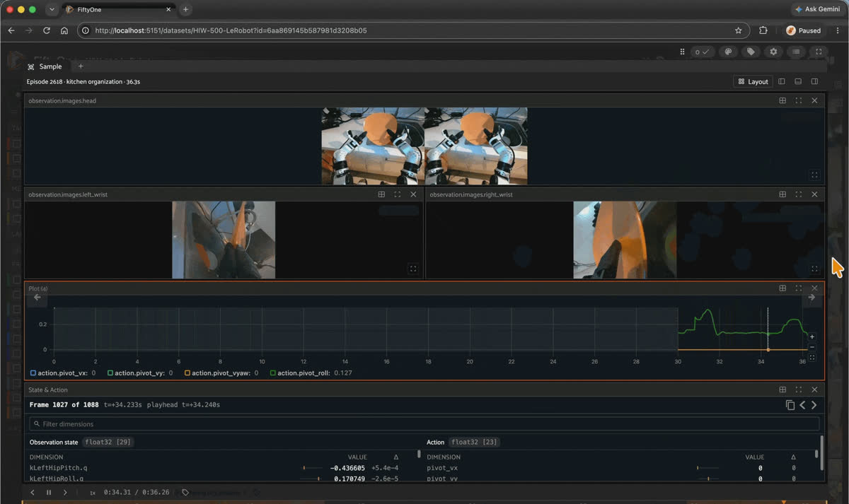Go to the previous frame in State & Action
The height and width of the screenshot is (504, 849).
point(802,405)
